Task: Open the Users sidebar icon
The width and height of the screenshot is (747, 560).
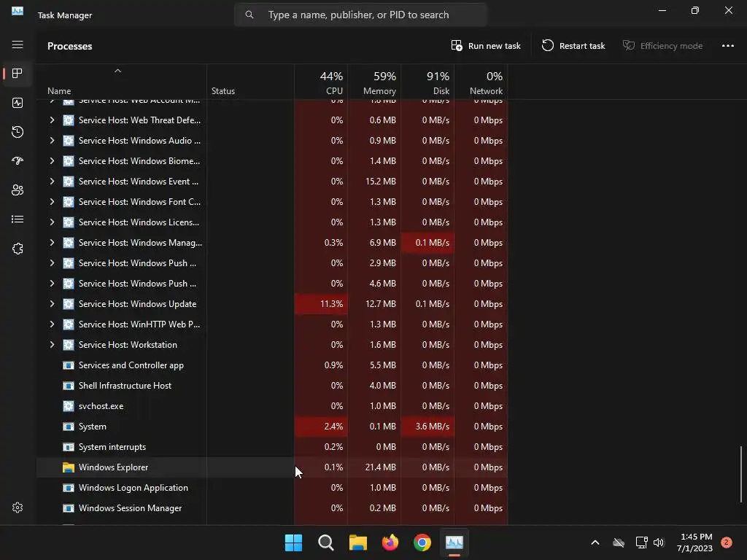Action: click(18, 190)
